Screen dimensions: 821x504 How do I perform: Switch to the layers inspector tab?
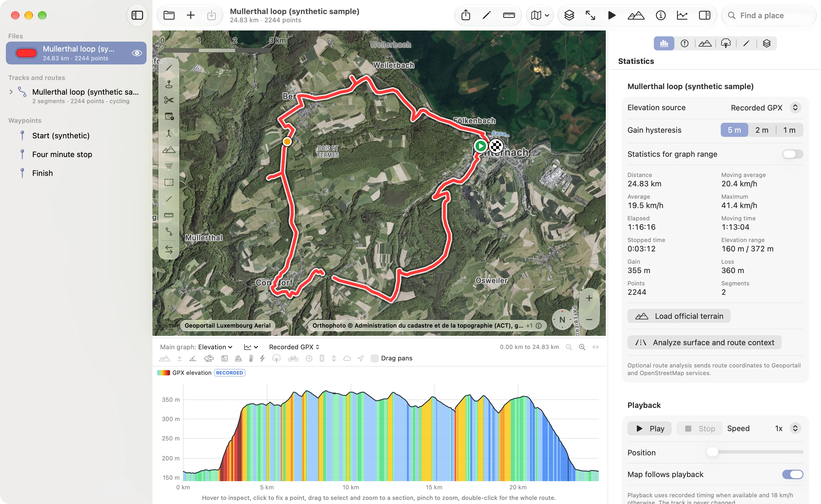766,43
